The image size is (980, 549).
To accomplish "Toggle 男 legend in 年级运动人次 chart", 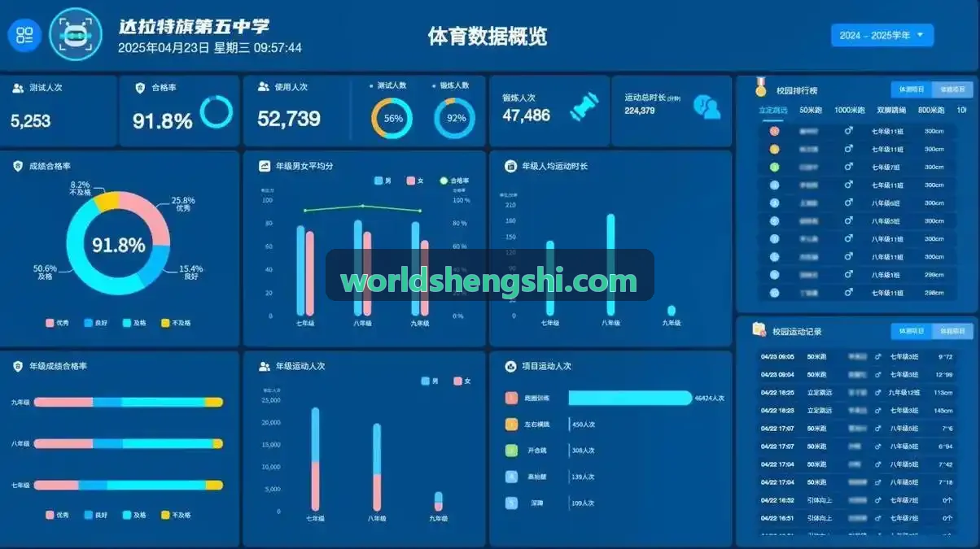I will click(430, 381).
